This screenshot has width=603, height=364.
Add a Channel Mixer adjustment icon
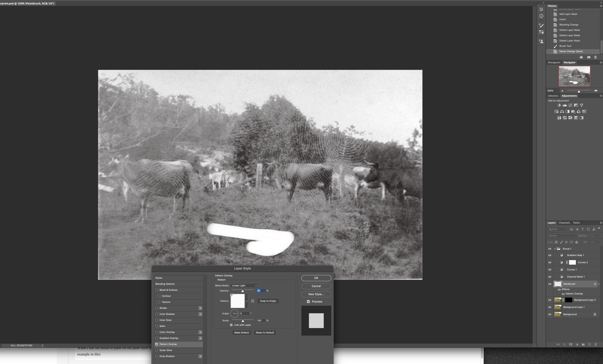click(x=578, y=112)
